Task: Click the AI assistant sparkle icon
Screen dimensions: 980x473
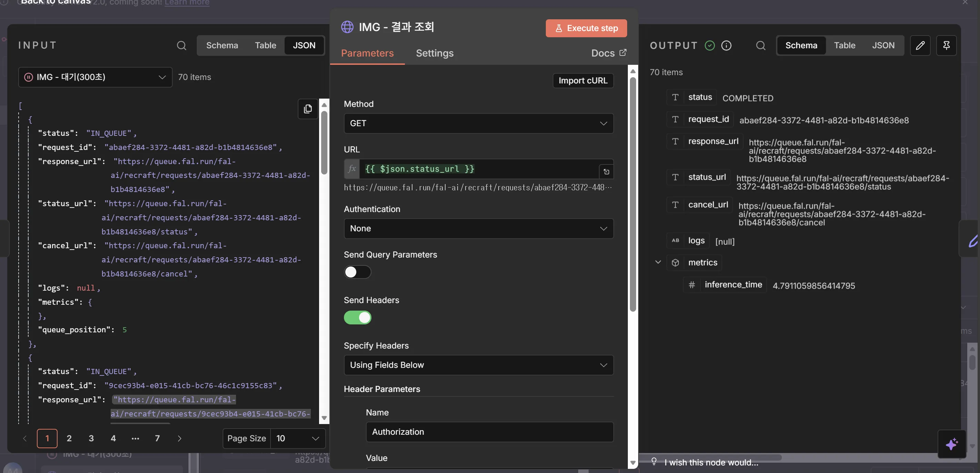Action: coord(951,444)
